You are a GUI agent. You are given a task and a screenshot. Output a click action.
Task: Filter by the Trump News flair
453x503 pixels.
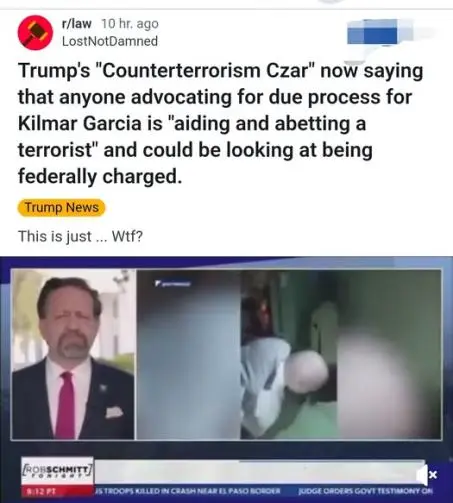click(x=62, y=208)
